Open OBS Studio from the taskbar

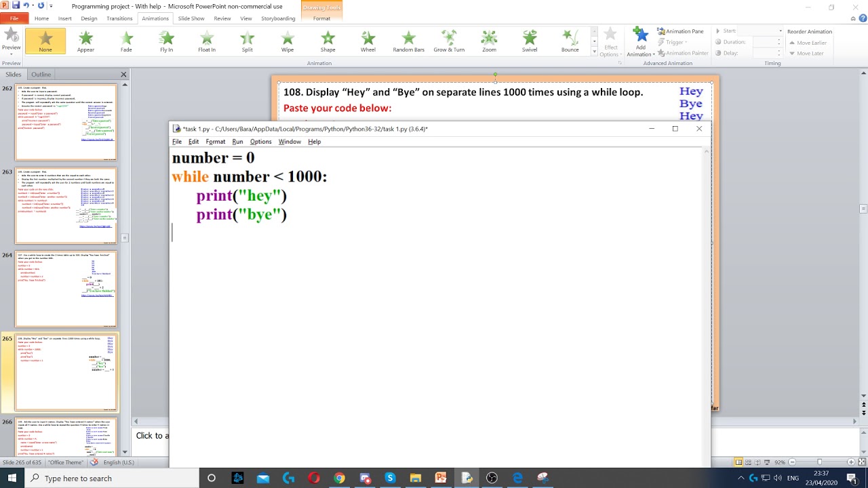pyautogui.click(x=492, y=478)
